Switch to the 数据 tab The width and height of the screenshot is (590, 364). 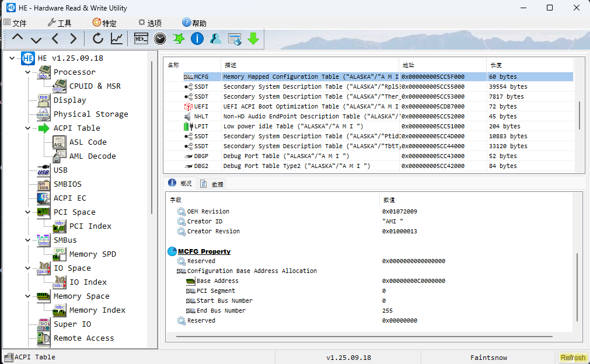[x=212, y=184]
